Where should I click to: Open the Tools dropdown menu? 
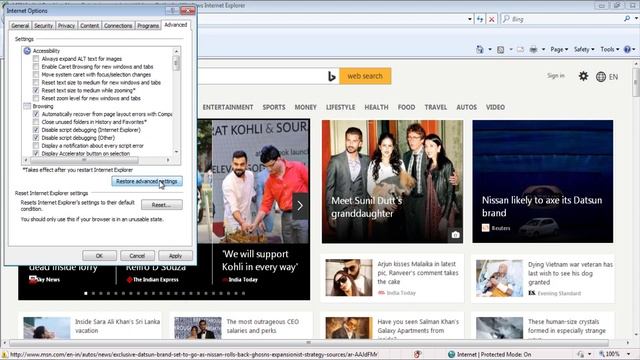click(x=610, y=49)
